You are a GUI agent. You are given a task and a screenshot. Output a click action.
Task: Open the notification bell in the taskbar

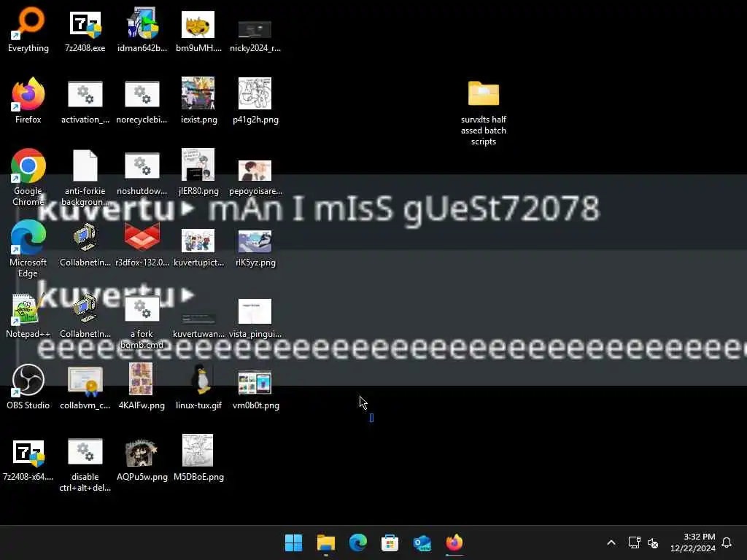[x=727, y=542]
